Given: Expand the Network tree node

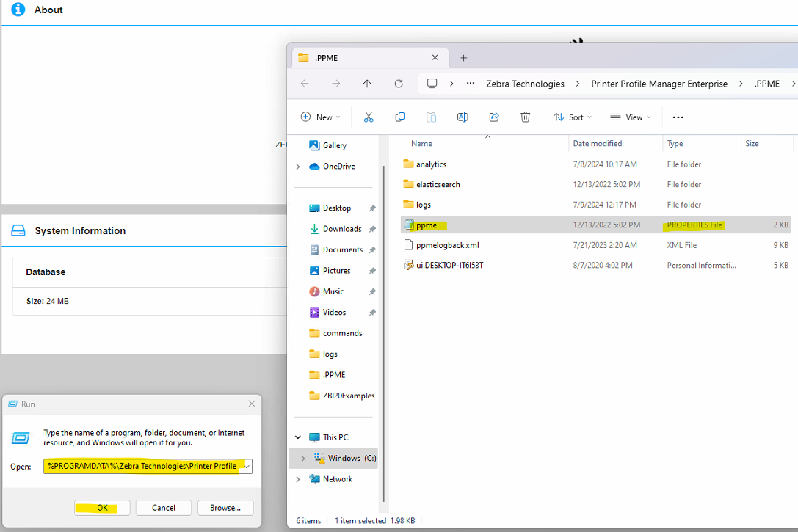Looking at the screenshot, I should pyautogui.click(x=297, y=478).
